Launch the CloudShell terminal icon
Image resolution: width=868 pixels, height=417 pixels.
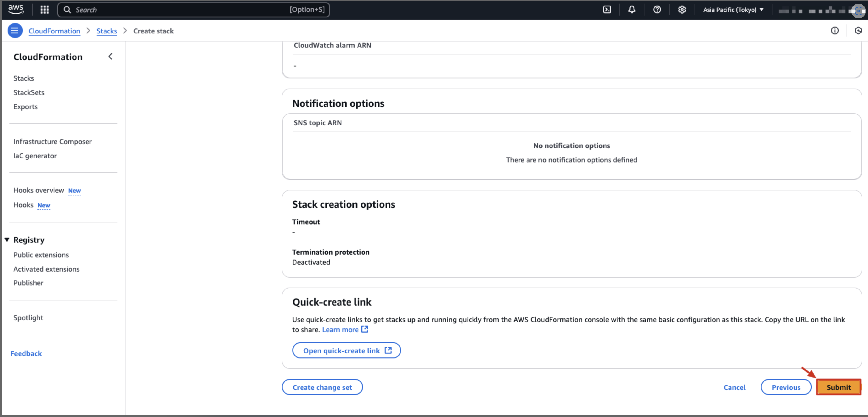(607, 9)
